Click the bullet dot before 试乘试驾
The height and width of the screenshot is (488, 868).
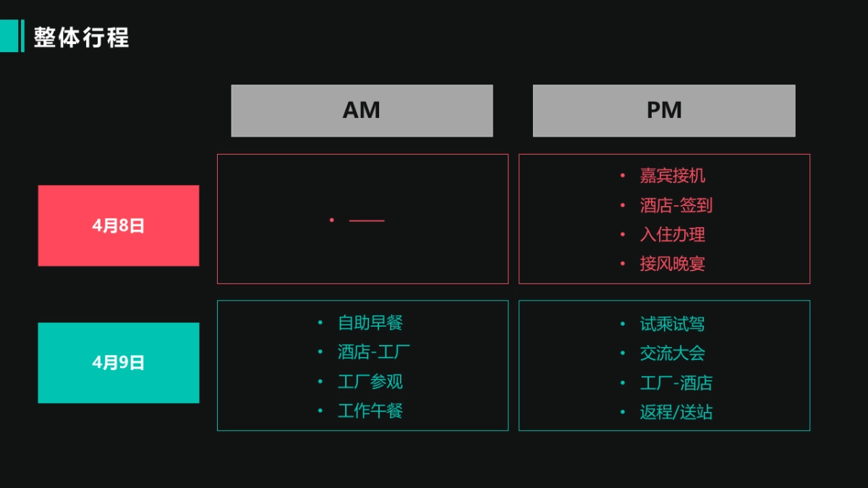point(623,324)
